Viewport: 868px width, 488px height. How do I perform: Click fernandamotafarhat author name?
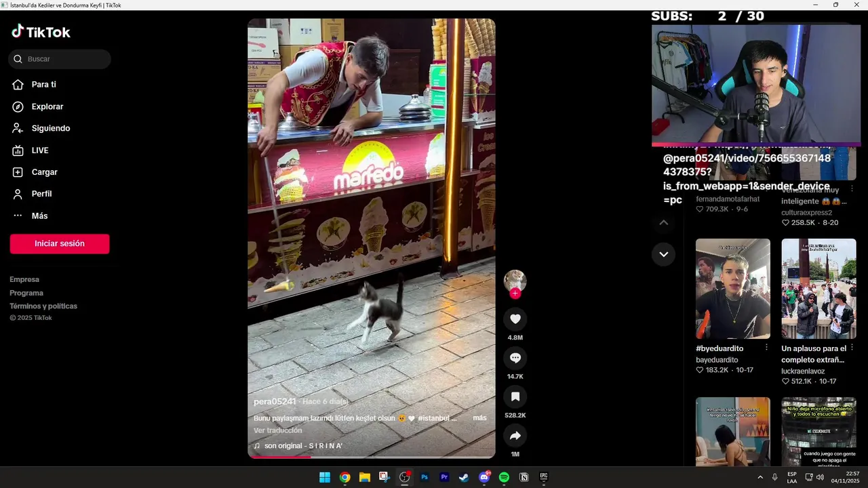728,199
